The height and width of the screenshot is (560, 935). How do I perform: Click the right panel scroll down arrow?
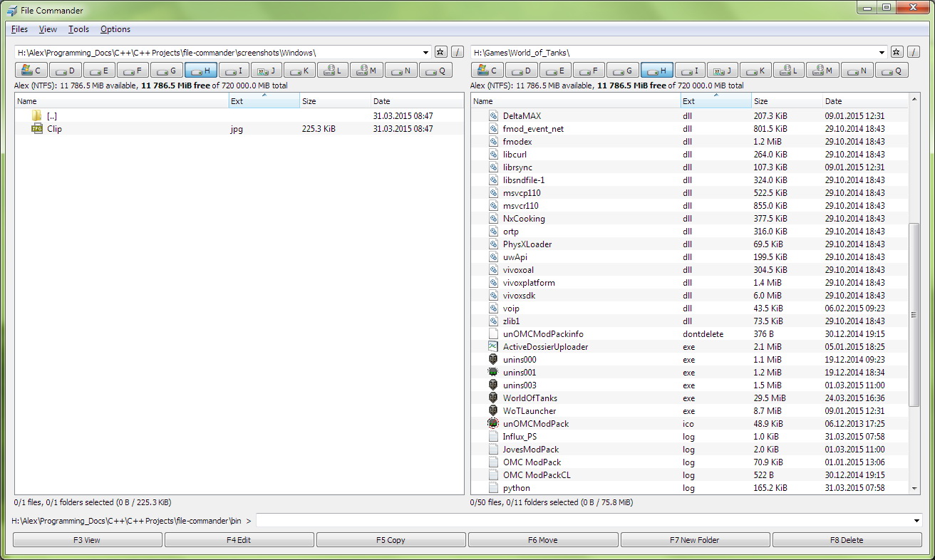coord(914,488)
